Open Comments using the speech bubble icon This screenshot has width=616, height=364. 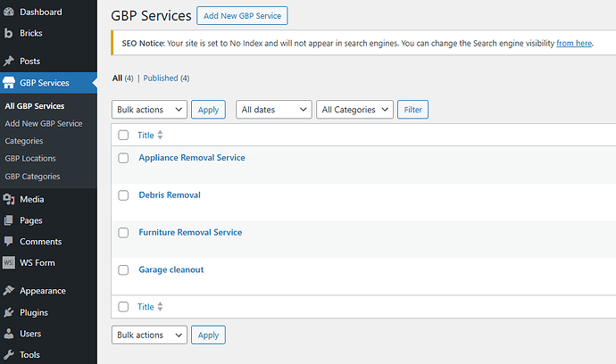(9, 242)
